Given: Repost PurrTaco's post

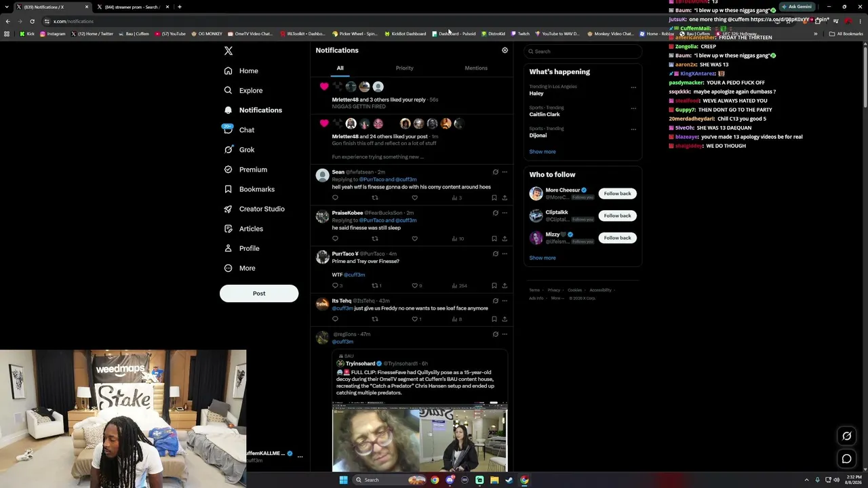Looking at the screenshot, I should pos(376,285).
